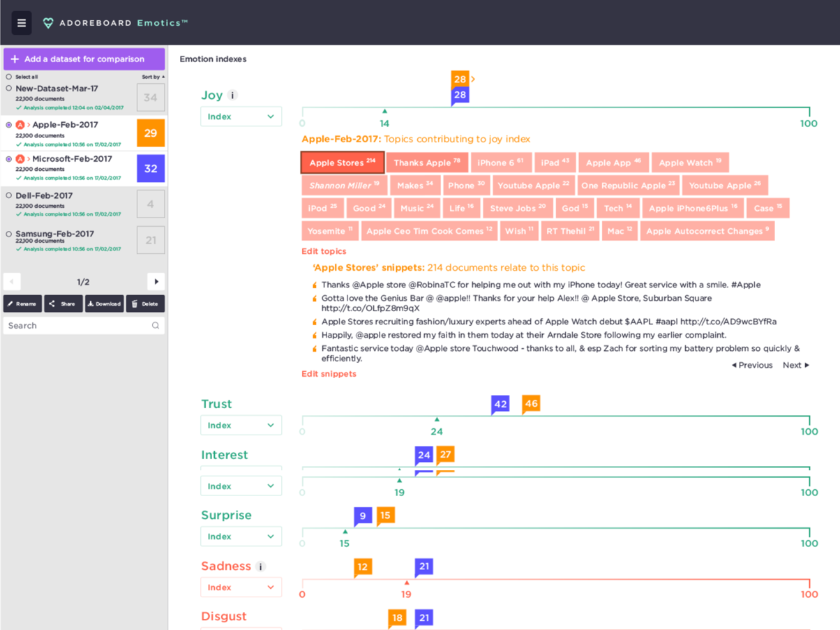Open the Joy Index dropdown
Image resolution: width=840 pixels, height=630 pixels.
point(241,117)
